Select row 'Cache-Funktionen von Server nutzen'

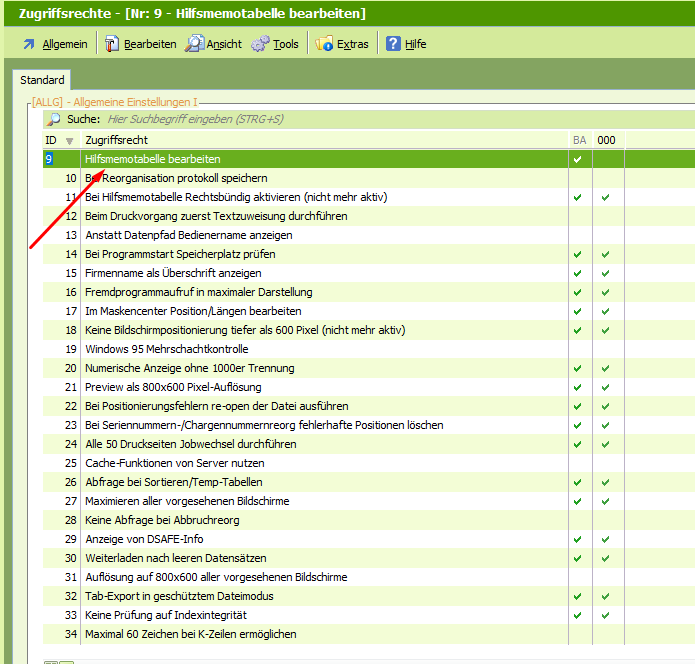369,463
